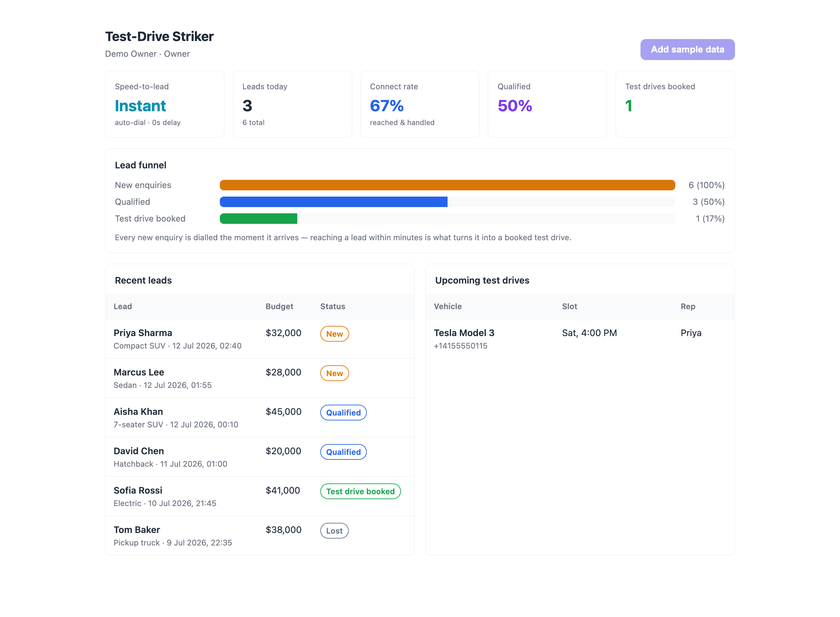840x617 pixels.
Task: Open lead Priya Sharma
Action: [260, 339]
